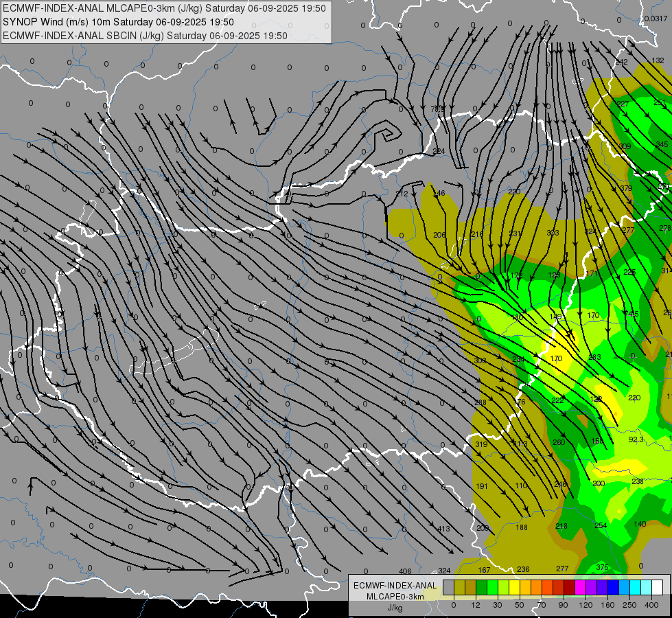Click the legend tick label 120
This screenshot has width=672, height=618.
(x=586, y=605)
